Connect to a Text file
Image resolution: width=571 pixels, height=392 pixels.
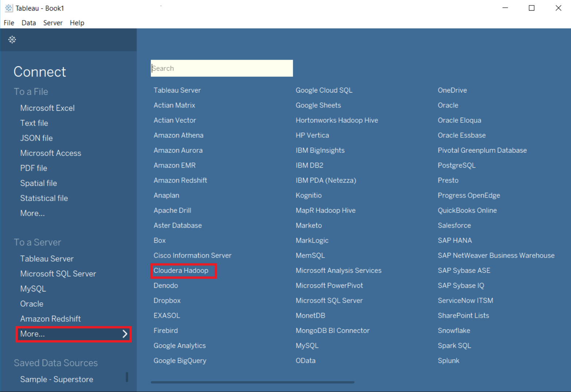34,123
